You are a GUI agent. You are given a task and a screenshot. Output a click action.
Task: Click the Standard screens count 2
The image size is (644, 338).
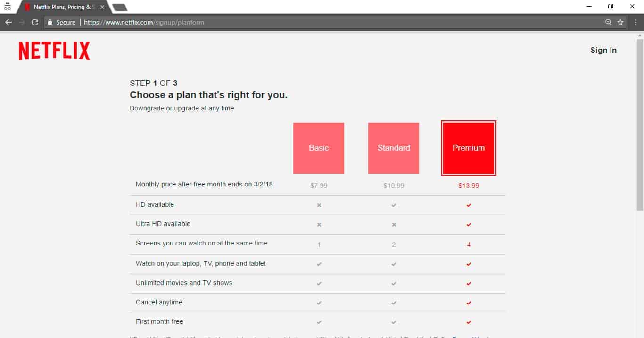[394, 245]
